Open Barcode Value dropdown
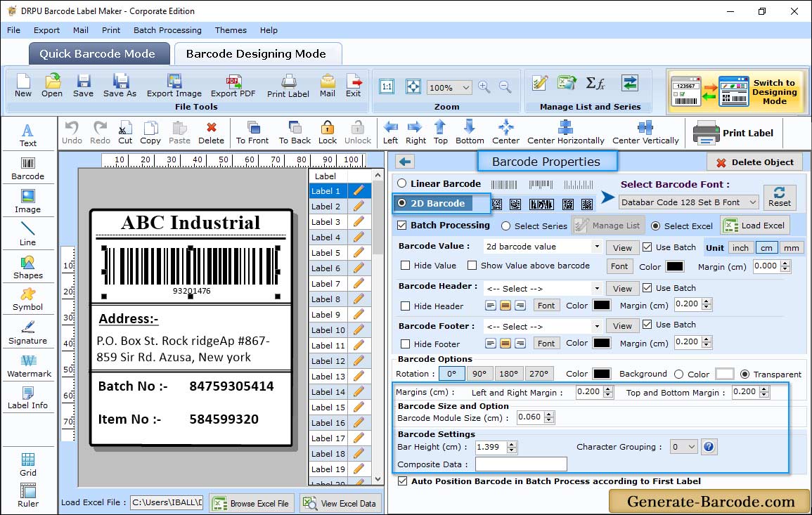 pos(597,247)
